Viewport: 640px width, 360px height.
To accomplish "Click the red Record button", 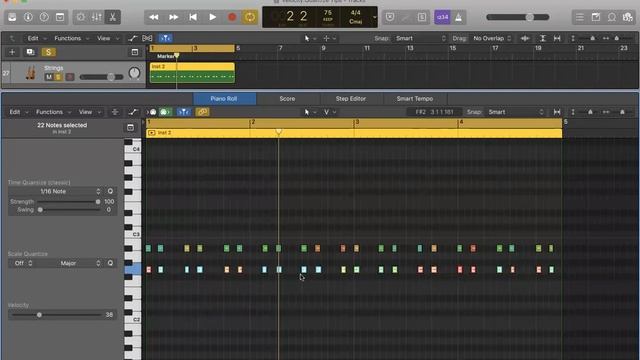I will click(232, 17).
